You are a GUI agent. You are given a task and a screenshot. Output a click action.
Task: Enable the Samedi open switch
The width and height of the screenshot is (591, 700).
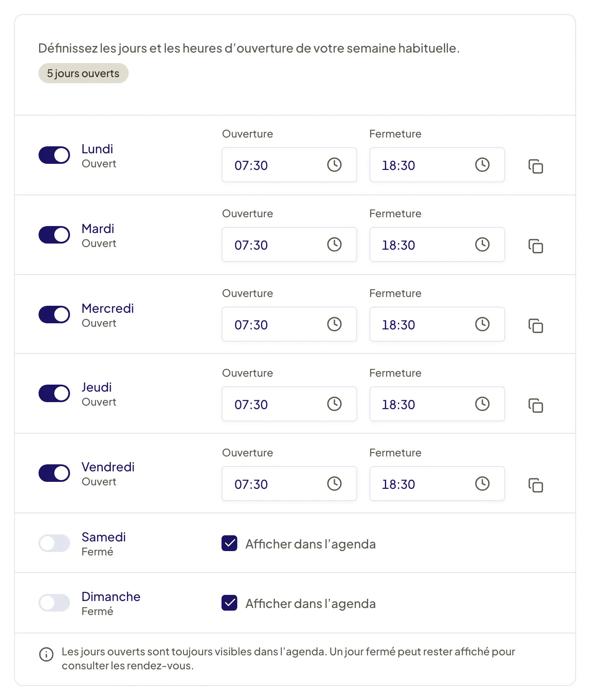click(54, 543)
